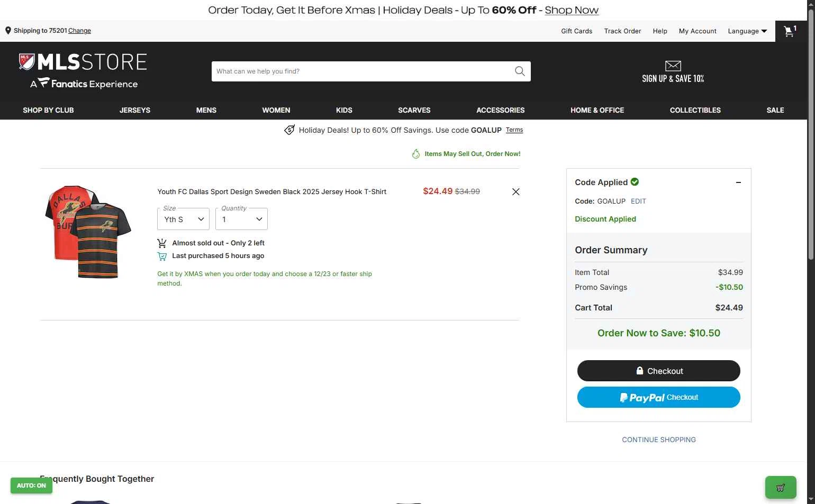Click the flame icon beside sell-out notice

[416, 154]
